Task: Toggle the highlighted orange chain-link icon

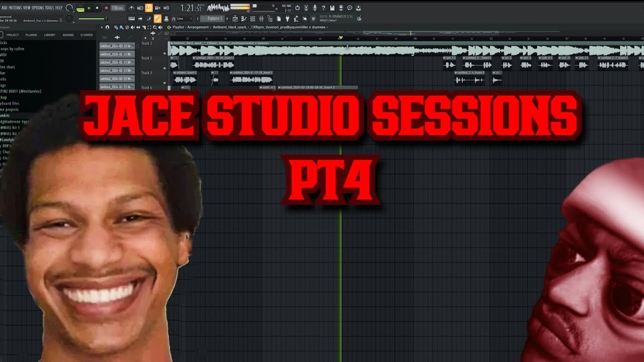Action: [x=157, y=19]
